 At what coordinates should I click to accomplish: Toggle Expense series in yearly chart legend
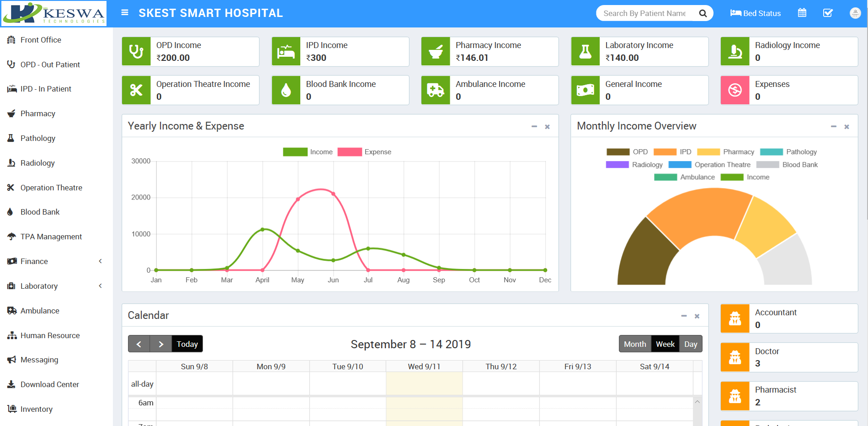(x=364, y=152)
